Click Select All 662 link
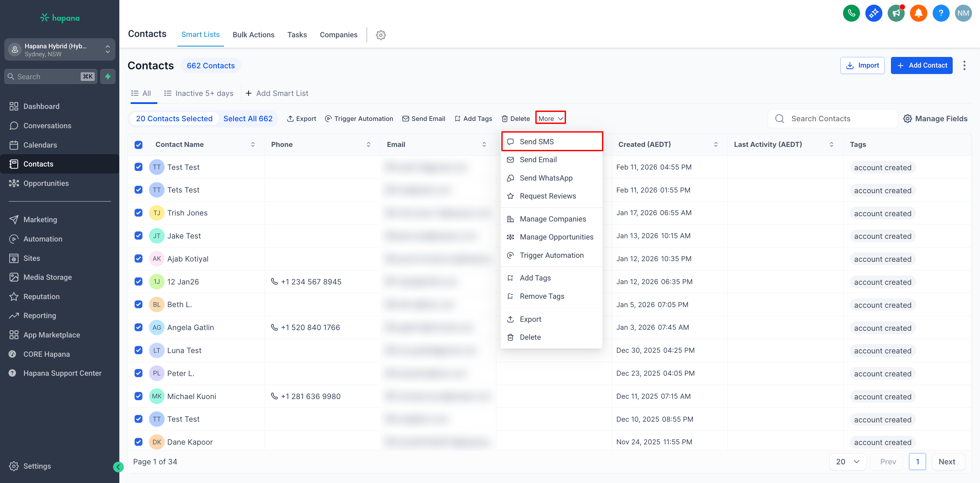The image size is (980, 483). coord(248,118)
